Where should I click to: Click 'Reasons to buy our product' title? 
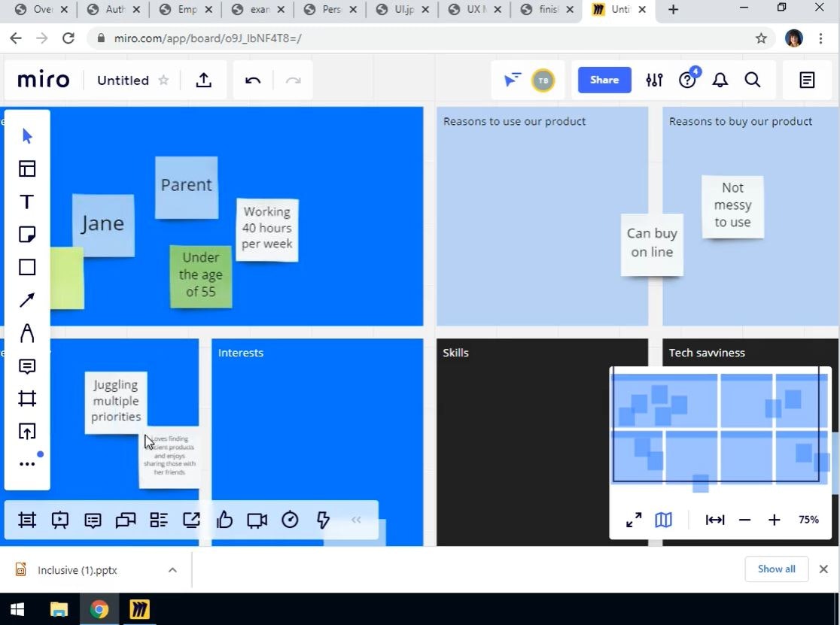tap(741, 122)
